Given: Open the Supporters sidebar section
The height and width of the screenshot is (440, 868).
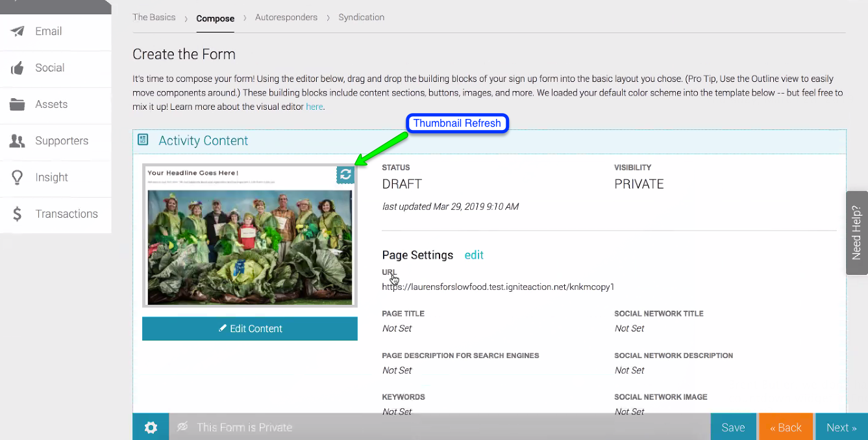Looking at the screenshot, I should [x=56, y=141].
